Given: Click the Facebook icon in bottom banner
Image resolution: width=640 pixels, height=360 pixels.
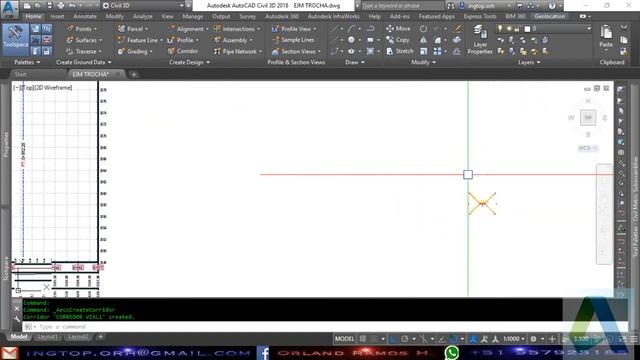Looking at the screenshot, I should pyautogui.click(x=263, y=353).
